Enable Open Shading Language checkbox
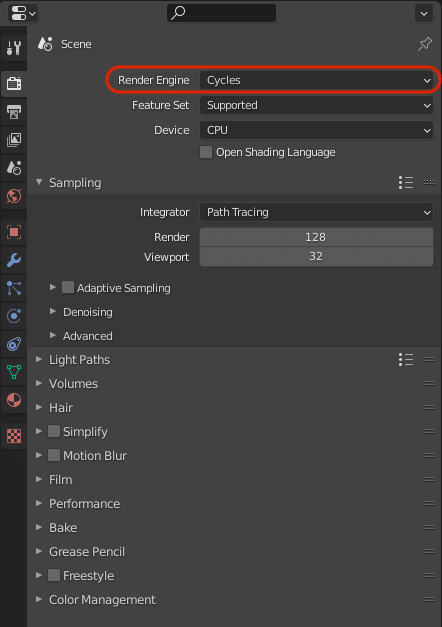The width and height of the screenshot is (442, 627). tap(206, 152)
